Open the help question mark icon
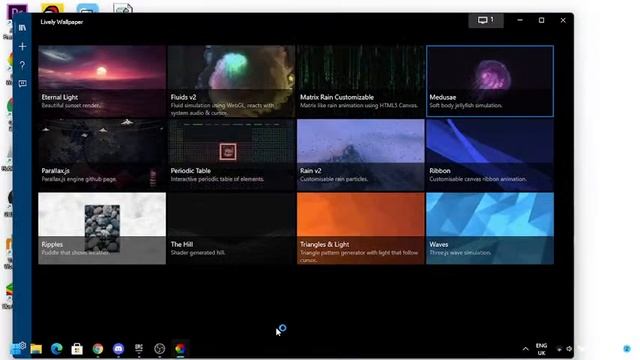This screenshot has width=640, height=360. coord(22,65)
